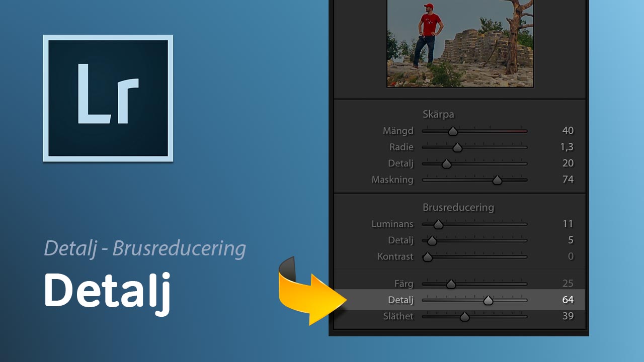644x362 pixels.
Task: Click the highlighted Detalj slider handle at 64
Action: 488,300
